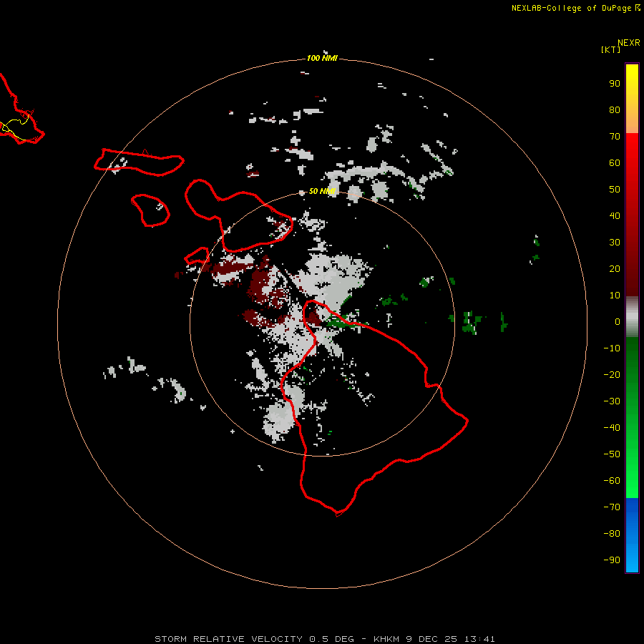Click the -90 knot scale label
644x644 pixels.
tap(612, 560)
